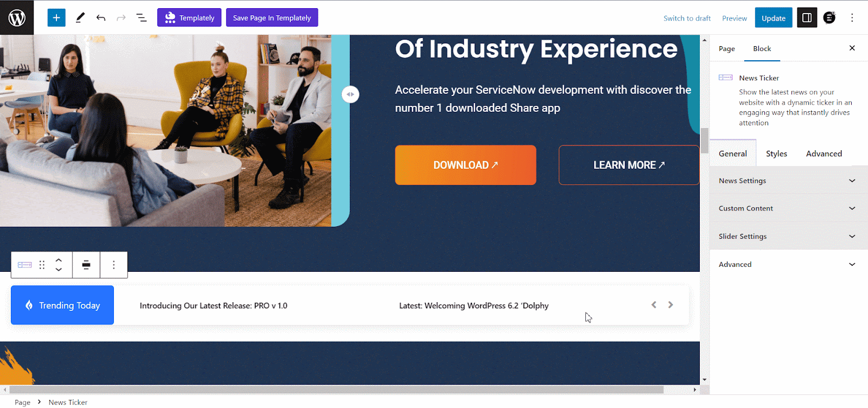The width and height of the screenshot is (868, 408).
Task: Expand the Custom Content panel
Action: click(787, 208)
